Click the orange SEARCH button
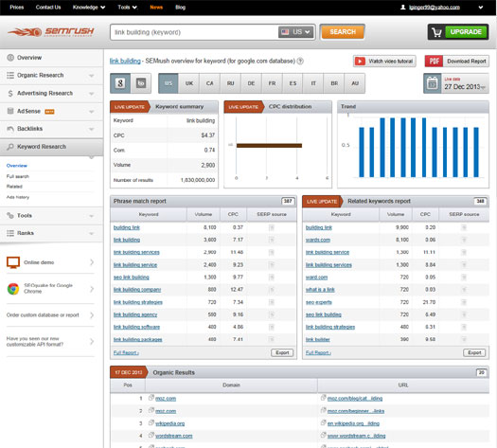This screenshot has width=497, height=448. click(x=343, y=32)
